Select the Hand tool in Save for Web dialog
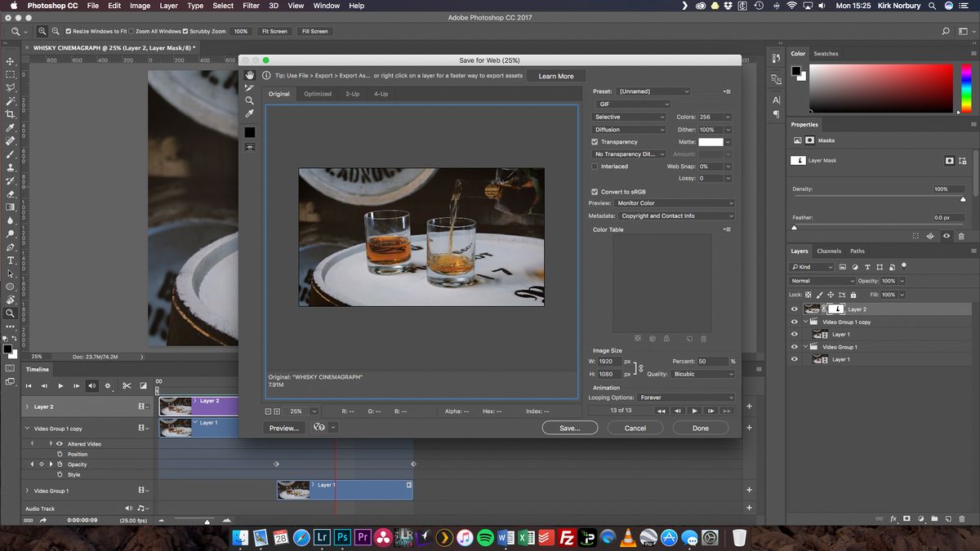The height and width of the screenshot is (551, 980). tap(250, 75)
